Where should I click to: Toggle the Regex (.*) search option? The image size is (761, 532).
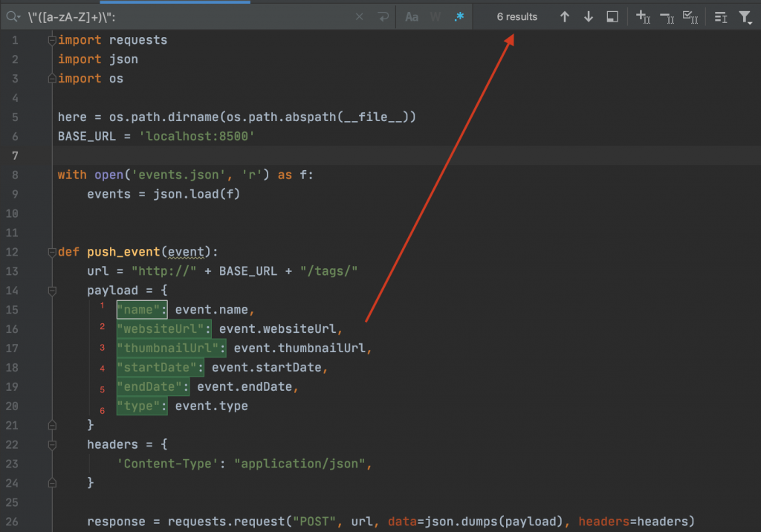(x=459, y=17)
